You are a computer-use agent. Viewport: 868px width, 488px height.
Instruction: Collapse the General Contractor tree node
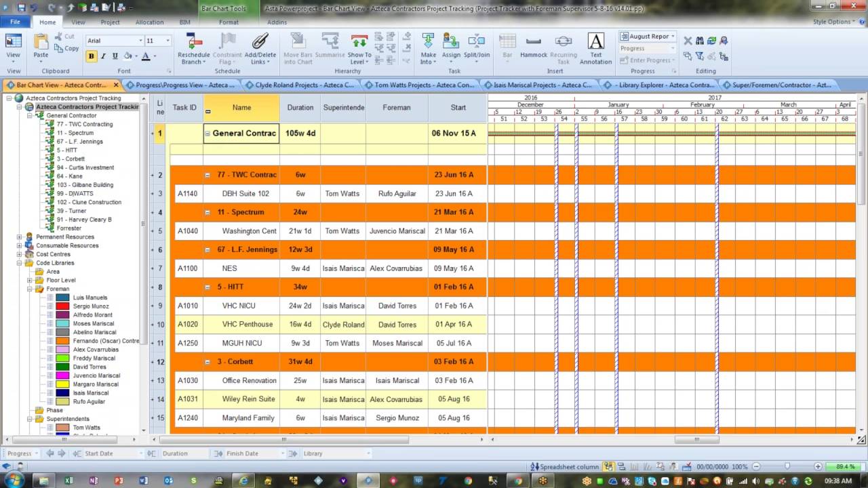pos(30,116)
